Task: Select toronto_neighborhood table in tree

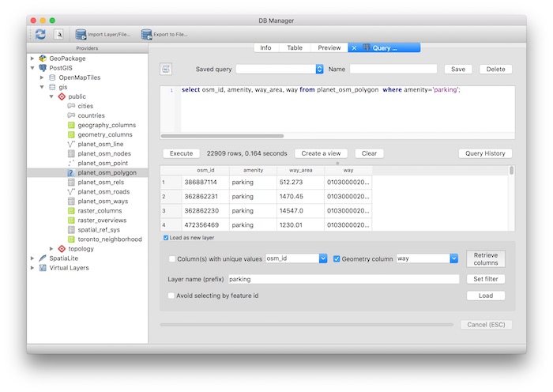Action: pyautogui.click(x=110, y=239)
